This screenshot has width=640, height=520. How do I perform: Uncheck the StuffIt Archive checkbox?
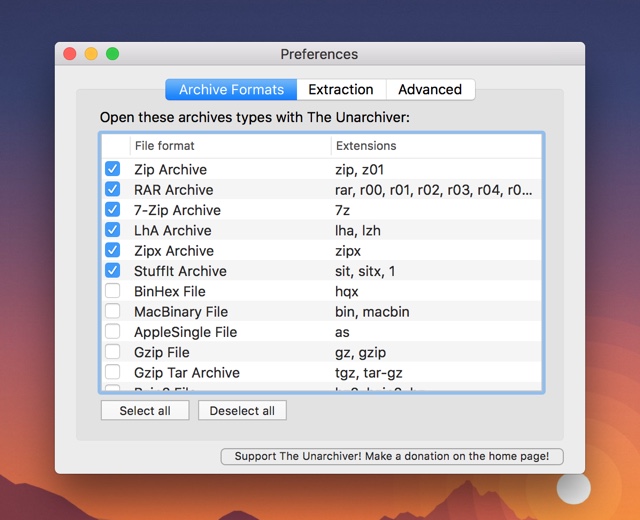pos(112,270)
